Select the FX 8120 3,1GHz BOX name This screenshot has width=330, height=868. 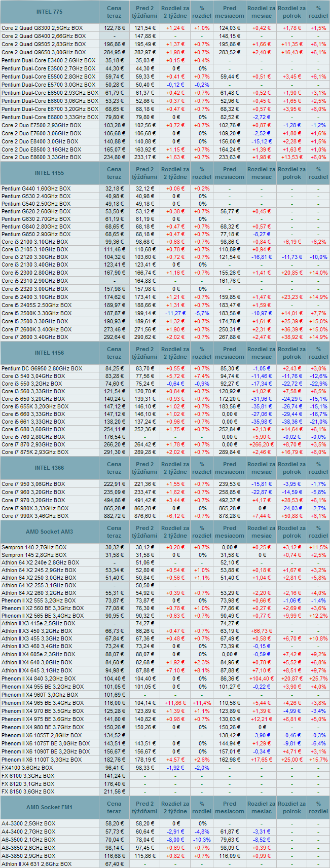pos(28,783)
